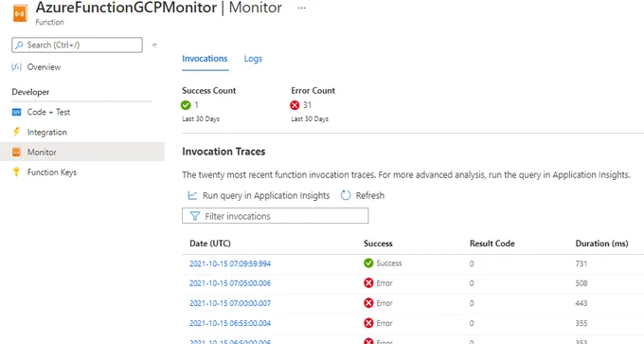644x344 pixels.
Task: Collapse the sidebar with the double chevron
Action: tap(154, 45)
